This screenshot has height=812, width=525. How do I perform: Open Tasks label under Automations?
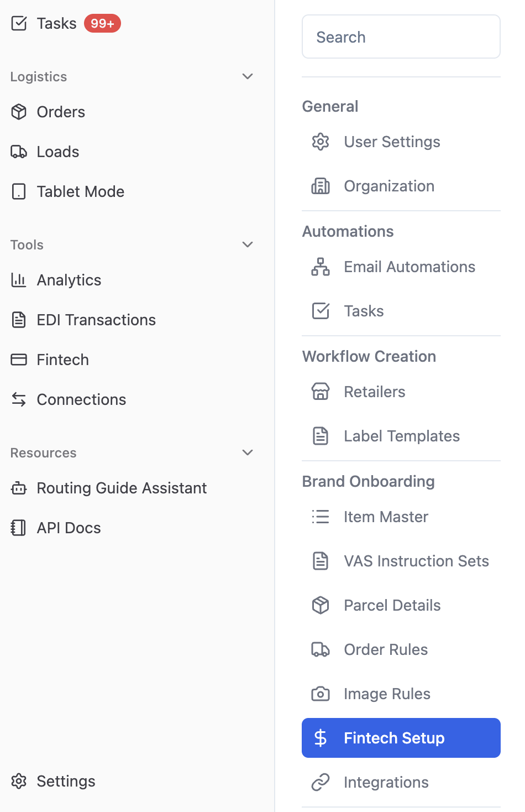click(x=364, y=311)
